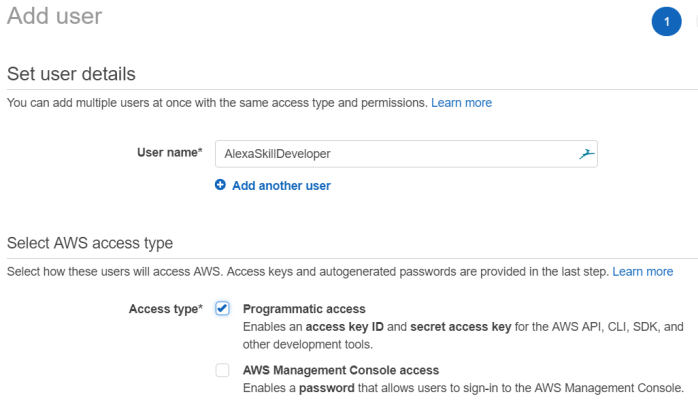Open Learn more link about adding multiple users
Image resolution: width=698 pixels, height=403 pixels.
pos(461,103)
